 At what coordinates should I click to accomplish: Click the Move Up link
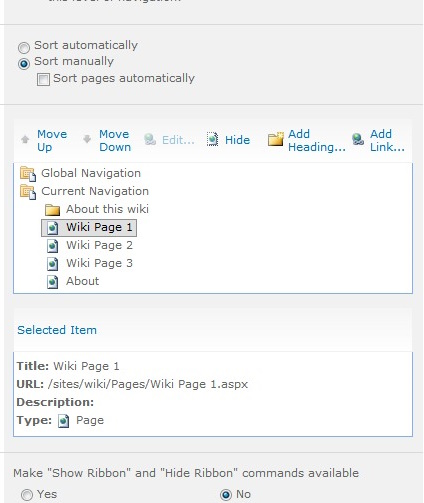[x=52, y=140]
